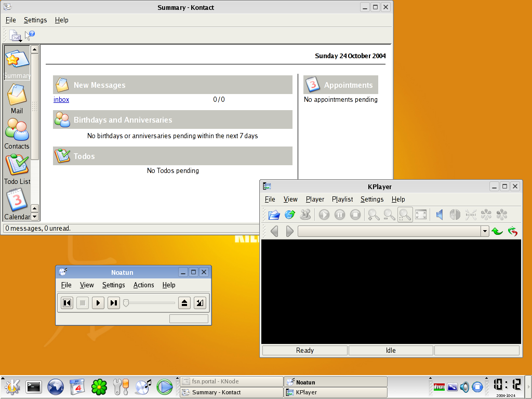Screen dimensions: 532x399
Task: Switch to fsn.portal - KNode in the taskbar
Action: [x=232, y=381]
